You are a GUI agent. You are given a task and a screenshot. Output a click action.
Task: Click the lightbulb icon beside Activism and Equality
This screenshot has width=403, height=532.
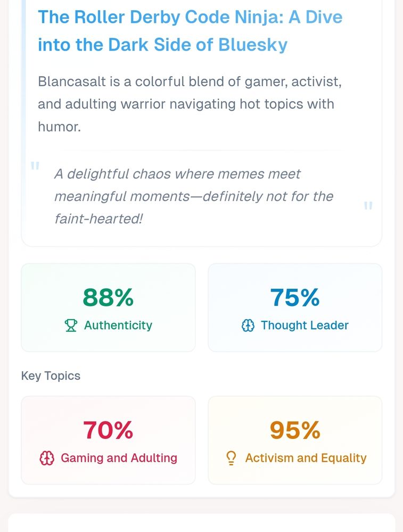(x=231, y=458)
